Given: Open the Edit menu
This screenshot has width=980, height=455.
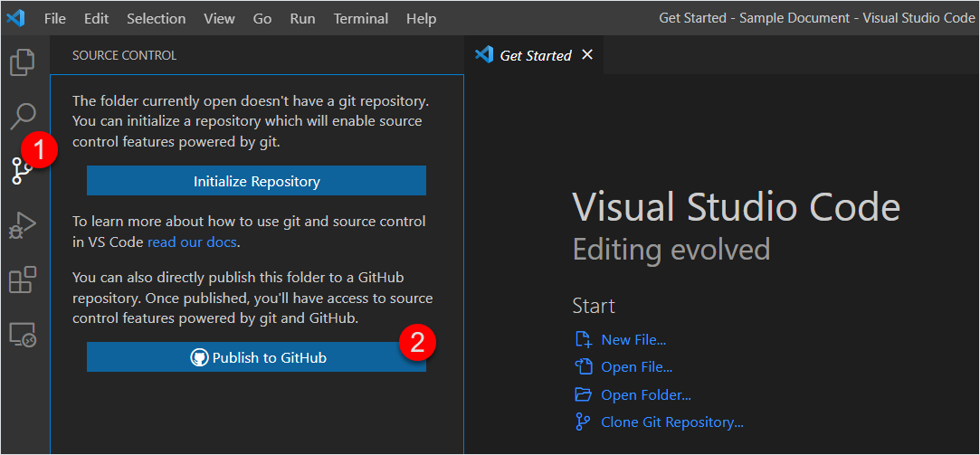Looking at the screenshot, I should click(x=96, y=19).
